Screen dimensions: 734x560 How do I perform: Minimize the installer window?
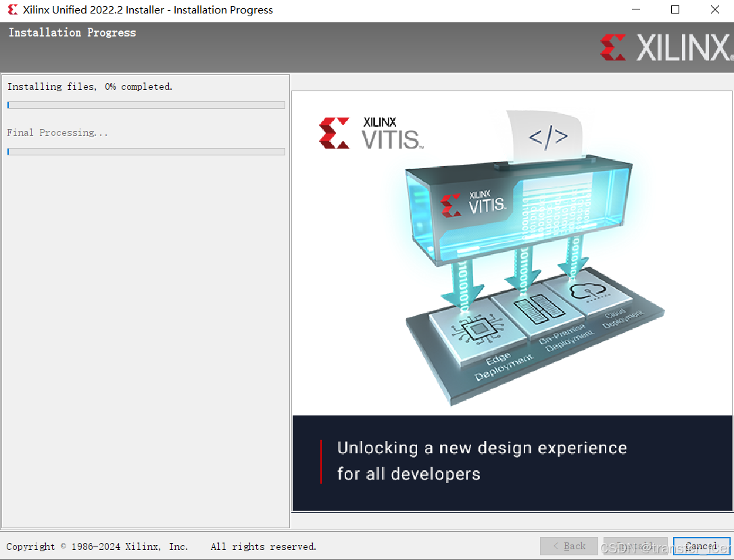pyautogui.click(x=636, y=10)
